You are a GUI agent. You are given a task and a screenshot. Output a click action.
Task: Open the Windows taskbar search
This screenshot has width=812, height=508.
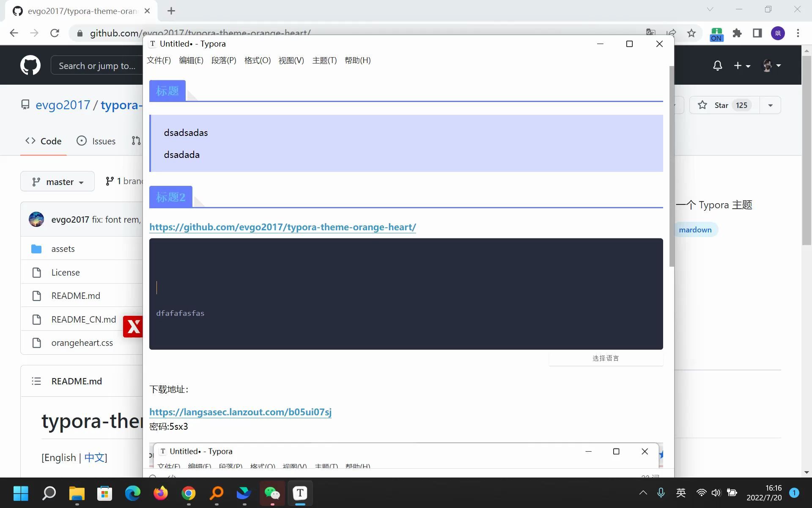[49, 493]
